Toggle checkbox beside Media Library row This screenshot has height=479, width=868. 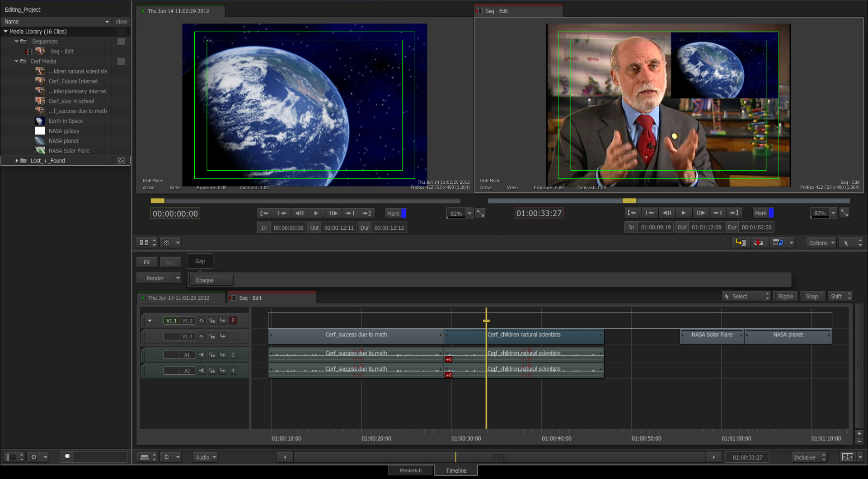[x=121, y=32]
